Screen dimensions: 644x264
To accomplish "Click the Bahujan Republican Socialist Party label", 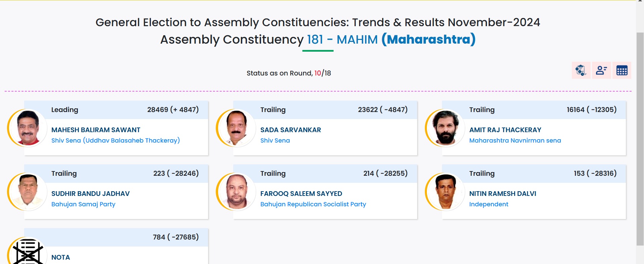I will [313, 204].
